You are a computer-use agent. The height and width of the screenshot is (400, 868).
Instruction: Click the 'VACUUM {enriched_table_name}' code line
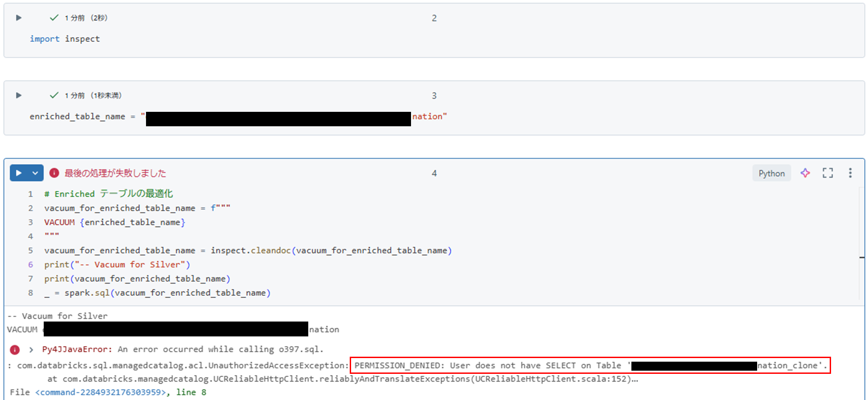114,222
